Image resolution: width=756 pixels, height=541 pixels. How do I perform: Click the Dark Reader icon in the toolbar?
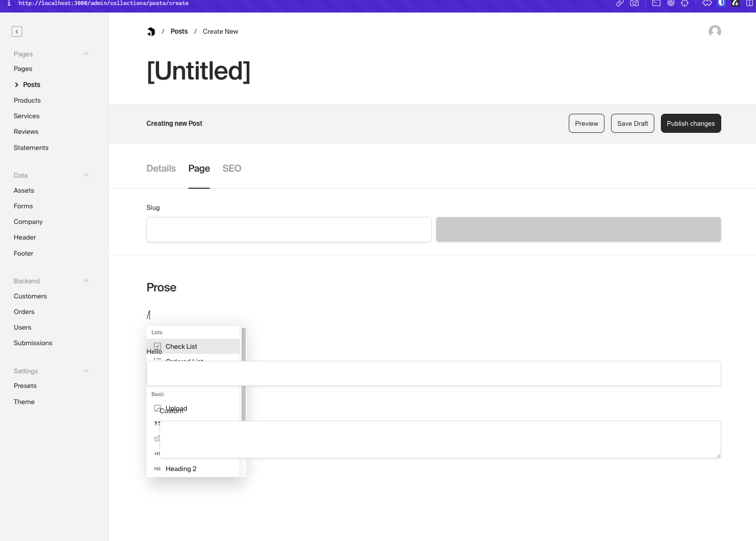click(x=735, y=4)
